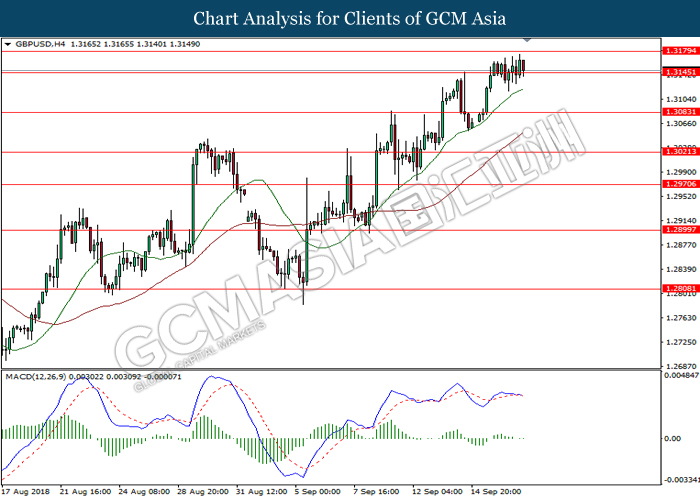Screen dimensions: 700x500
Task: Click the 1.30213 level price label
Action: pyautogui.click(x=680, y=152)
